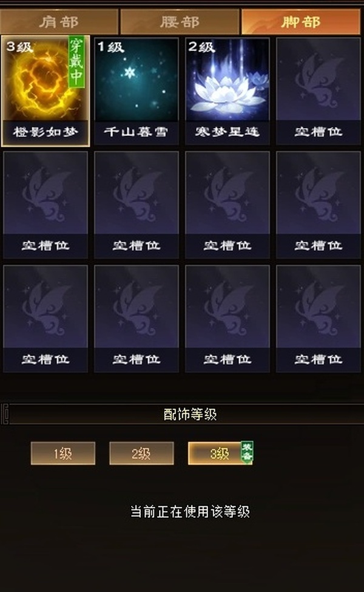The width and height of the screenshot is (364, 592).
Task: Click the green 装备 tag on 3级 button
Action: (x=247, y=452)
